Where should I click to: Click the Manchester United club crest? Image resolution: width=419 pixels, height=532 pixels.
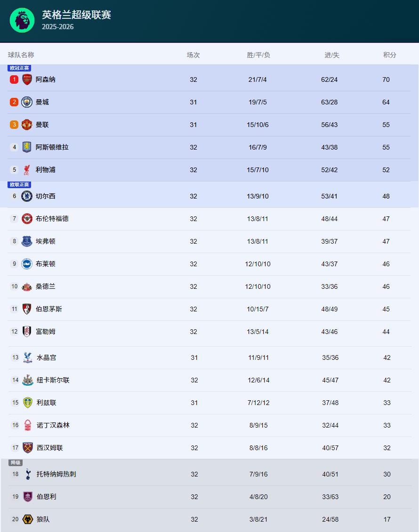pos(27,125)
